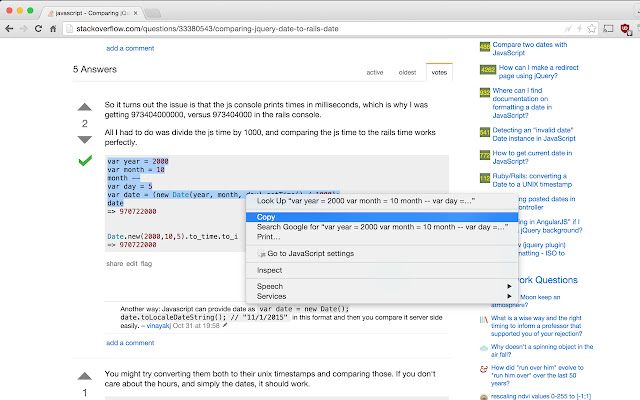Choose Print… from context menu
The image size is (640, 400).
(x=268, y=236)
